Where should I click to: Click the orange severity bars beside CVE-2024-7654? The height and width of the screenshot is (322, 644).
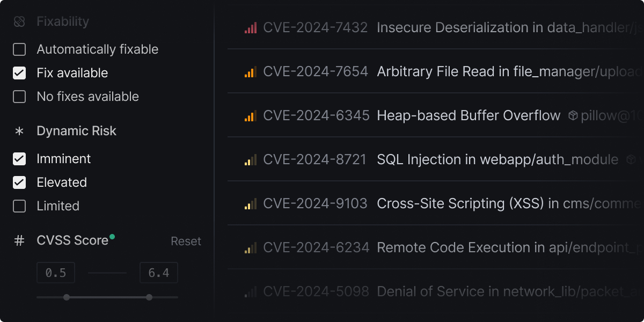(250, 71)
